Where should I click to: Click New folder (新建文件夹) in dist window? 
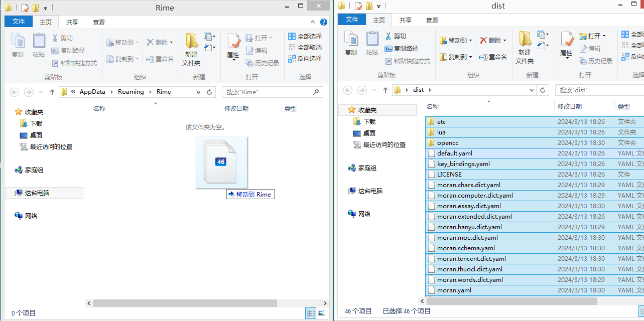coord(525,48)
